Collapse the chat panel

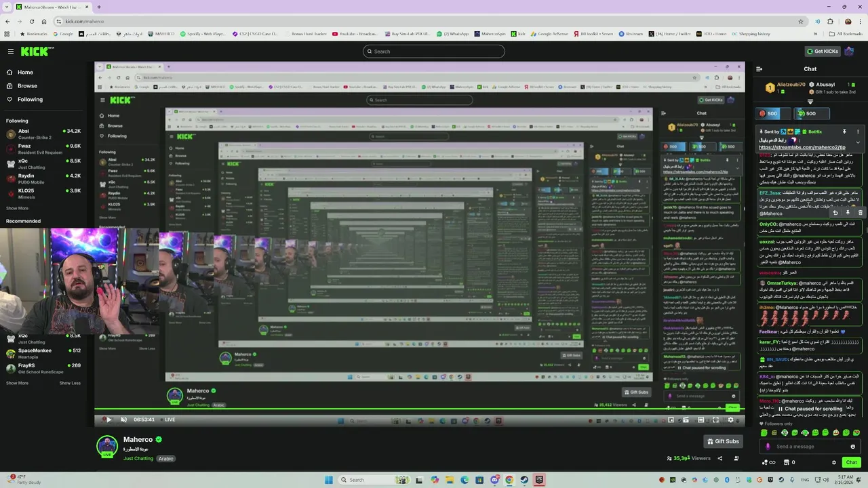coord(759,68)
